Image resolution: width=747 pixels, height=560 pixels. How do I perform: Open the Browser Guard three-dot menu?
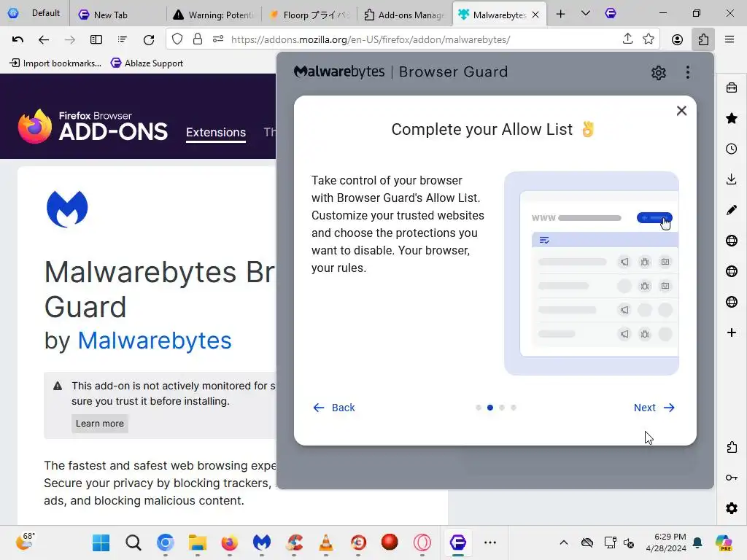(x=687, y=72)
